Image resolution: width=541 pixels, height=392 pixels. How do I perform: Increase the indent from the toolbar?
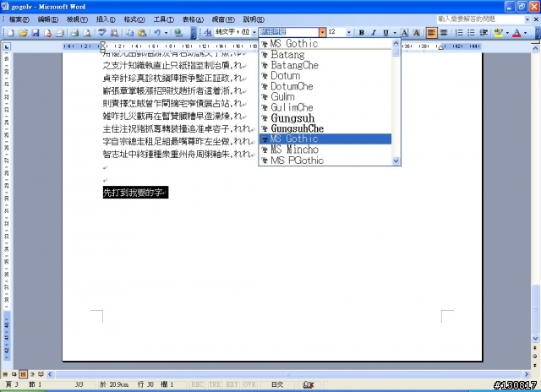tap(484, 33)
